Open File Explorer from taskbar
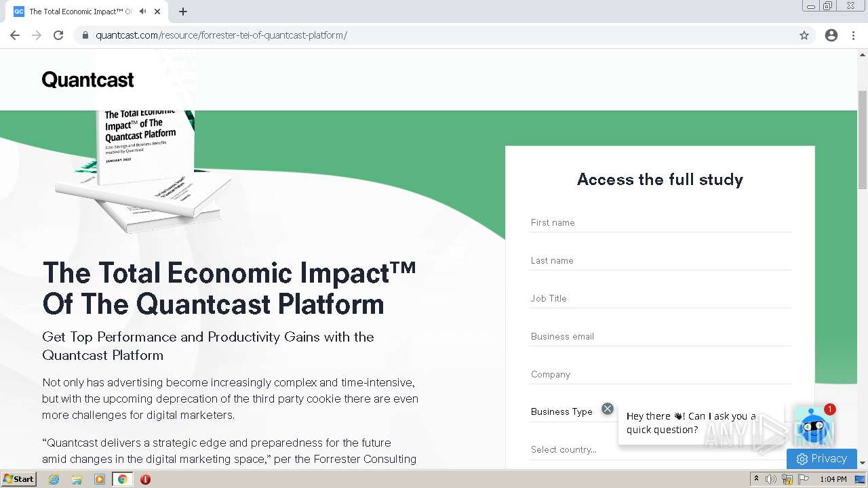Screen dimensions: 868x488 (77, 479)
